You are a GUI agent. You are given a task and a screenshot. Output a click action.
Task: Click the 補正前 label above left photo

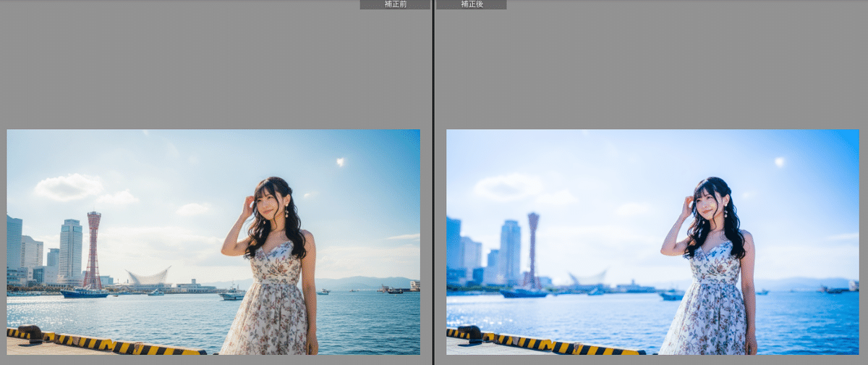coord(394,4)
